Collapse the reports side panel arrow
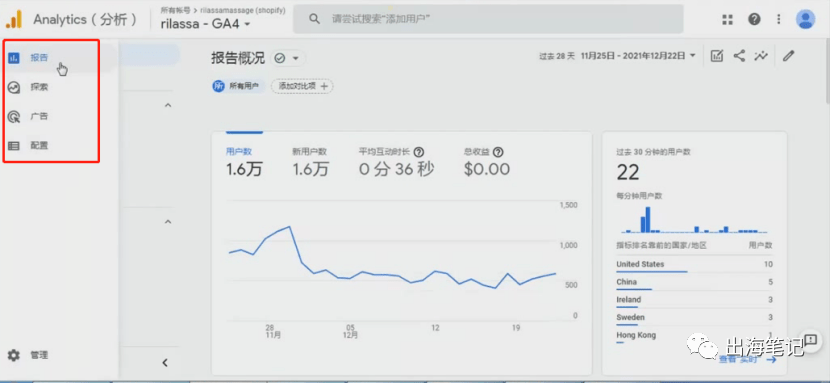 point(165,363)
